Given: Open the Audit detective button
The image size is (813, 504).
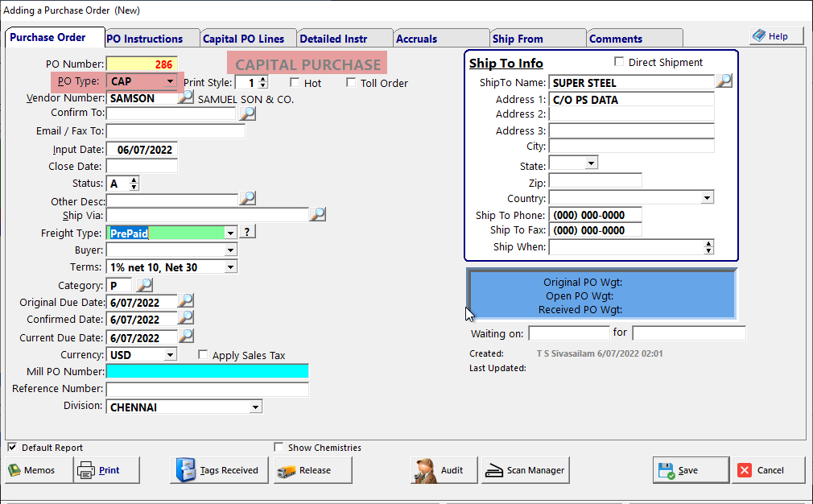Looking at the screenshot, I should tap(444, 470).
